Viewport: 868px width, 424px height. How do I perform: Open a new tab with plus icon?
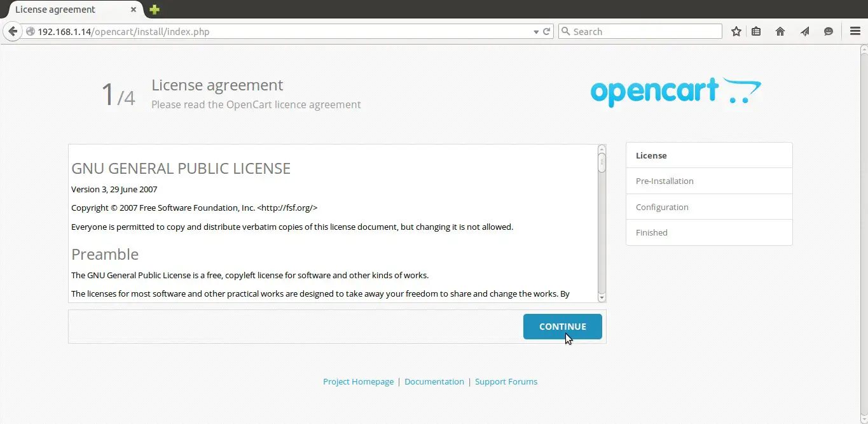point(154,10)
